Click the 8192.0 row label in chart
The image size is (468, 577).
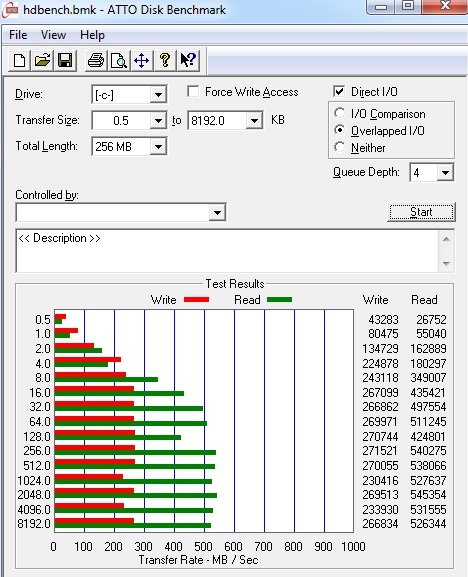(34, 523)
